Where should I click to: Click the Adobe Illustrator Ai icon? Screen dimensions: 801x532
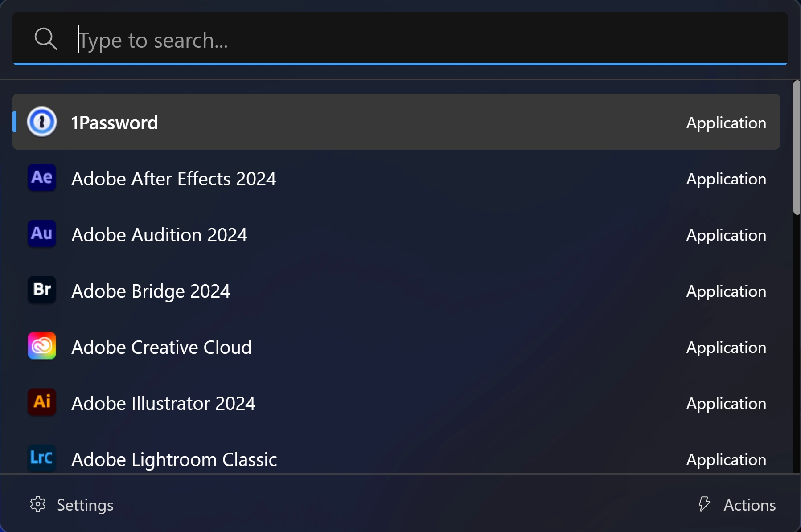pos(42,402)
